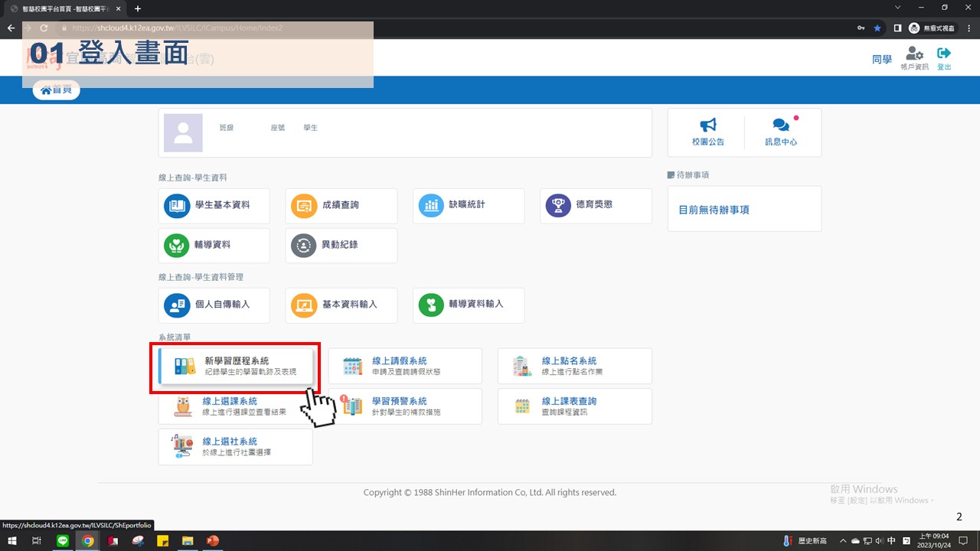Viewport: 980px width, 551px height.
Task: Open 缺曠統計 absence statistics
Action: (x=469, y=206)
